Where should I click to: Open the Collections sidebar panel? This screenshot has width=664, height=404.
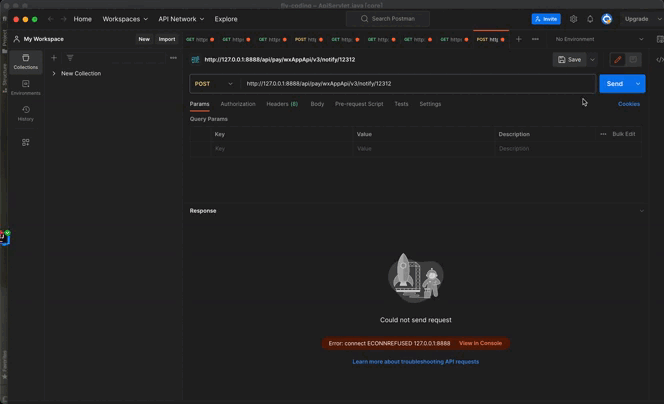pos(25,61)
